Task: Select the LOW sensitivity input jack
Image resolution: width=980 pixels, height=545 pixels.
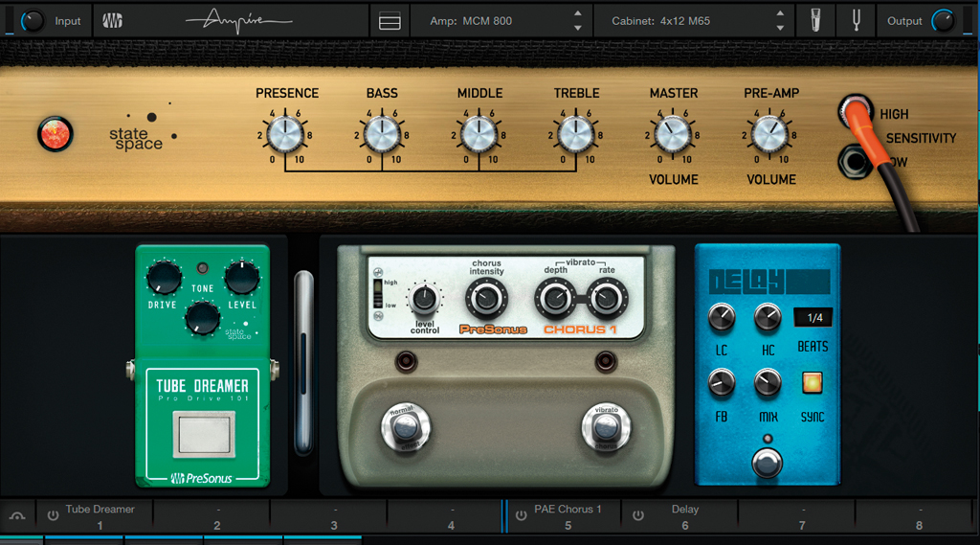Action: pyautogui.click(x=854, y=162)
